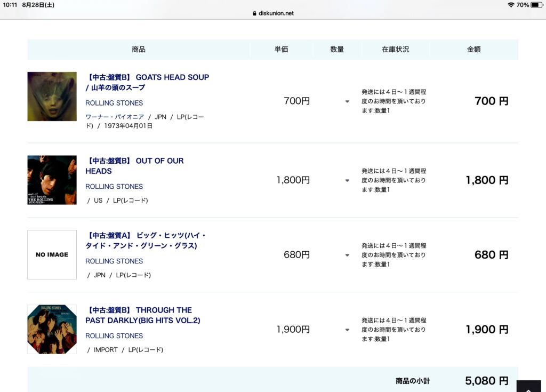
Task: Open ROLLING STONES artist link under Goats Head Soup
Action: [114, 103]
